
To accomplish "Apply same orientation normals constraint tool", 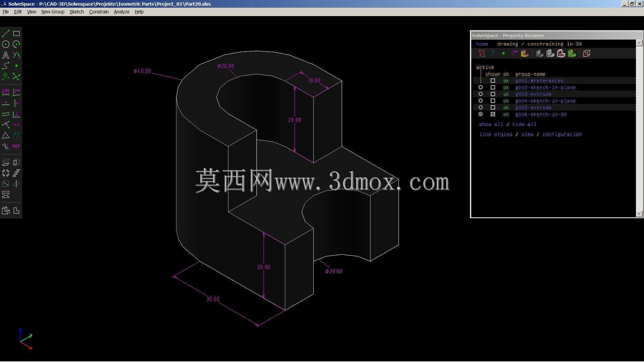I will (16, 135).
